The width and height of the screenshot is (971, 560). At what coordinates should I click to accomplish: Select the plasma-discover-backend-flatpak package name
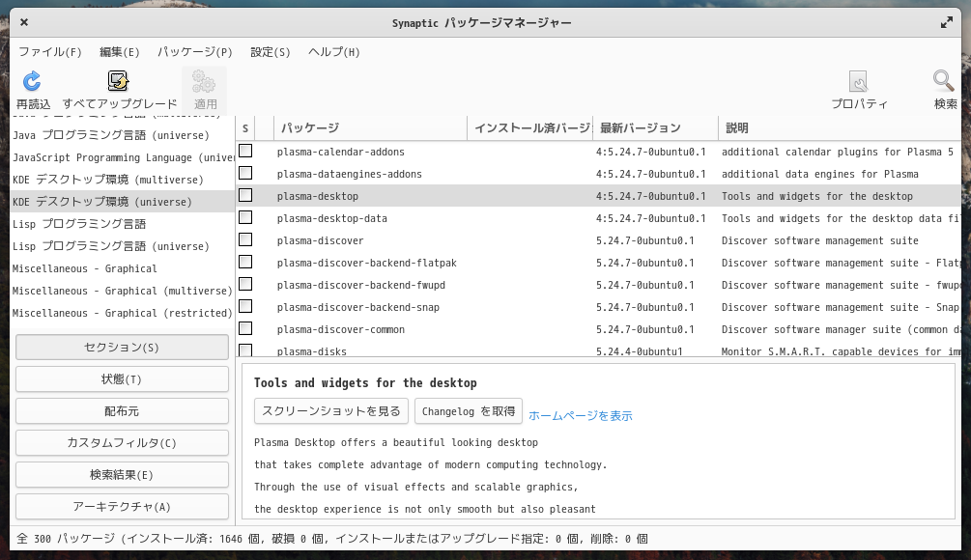[366, 263]
